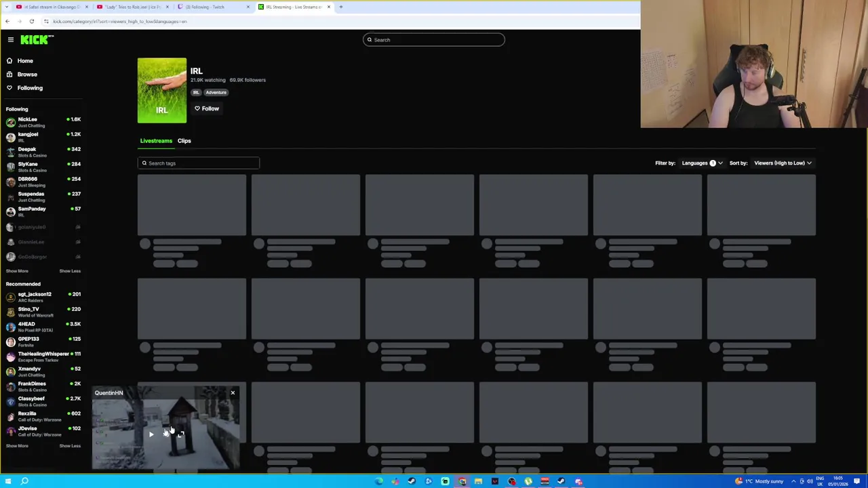Show More under the Recommended list
The image size is (868, 488).
(17, 446)
